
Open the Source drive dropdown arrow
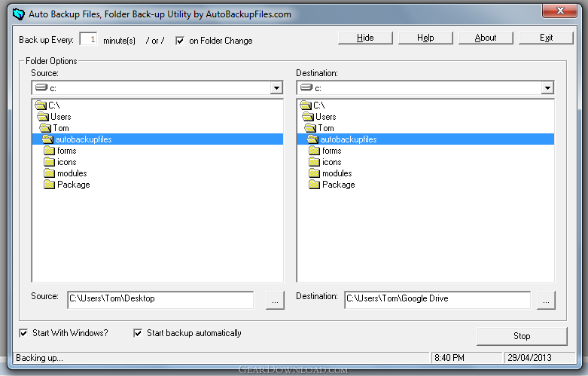pos(276,88)
